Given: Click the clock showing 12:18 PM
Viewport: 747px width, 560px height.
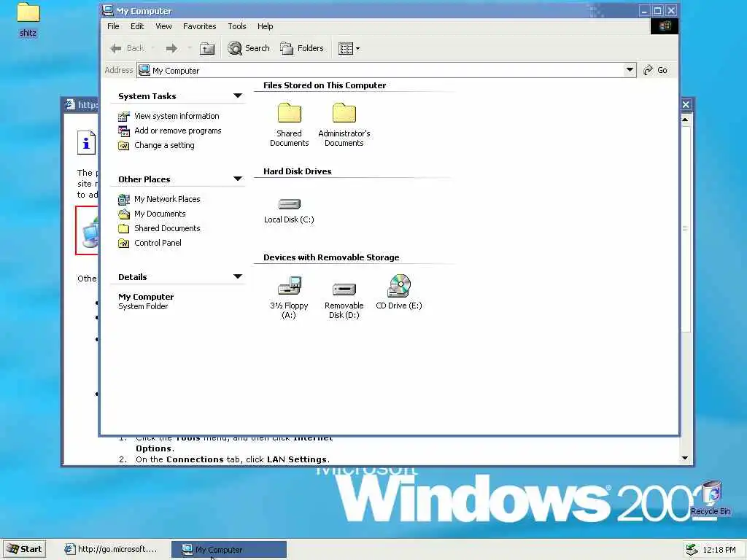Looking at the screenshot, I should tap(719, 550).
